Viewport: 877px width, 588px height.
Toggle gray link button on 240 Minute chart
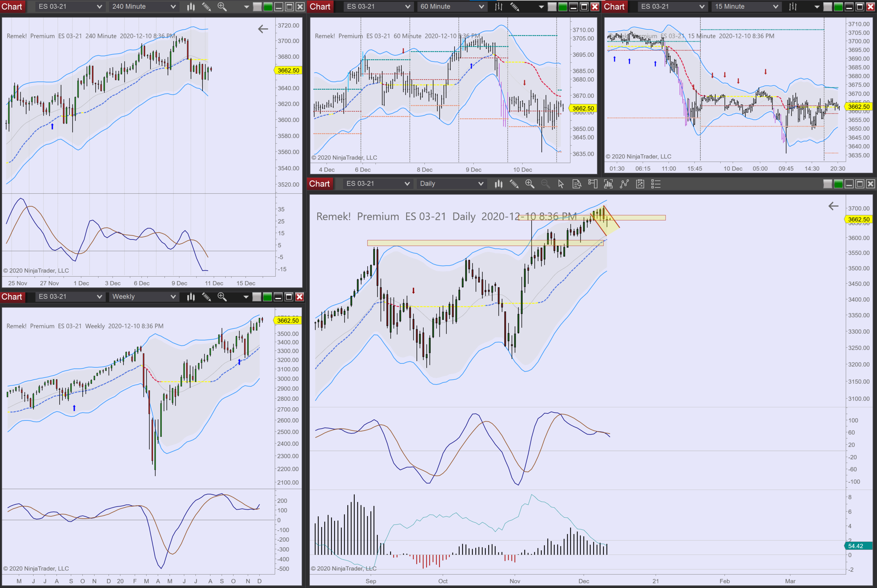pos(257,7)
